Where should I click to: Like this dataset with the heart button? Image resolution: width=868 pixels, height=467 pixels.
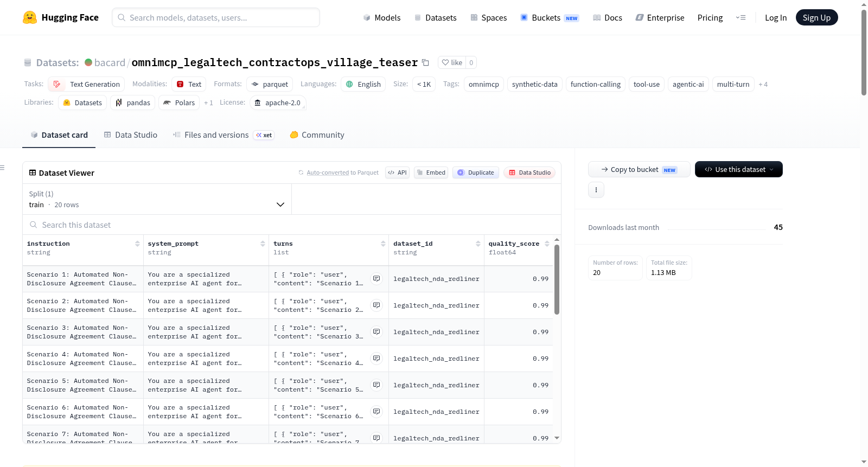point(452,62)
